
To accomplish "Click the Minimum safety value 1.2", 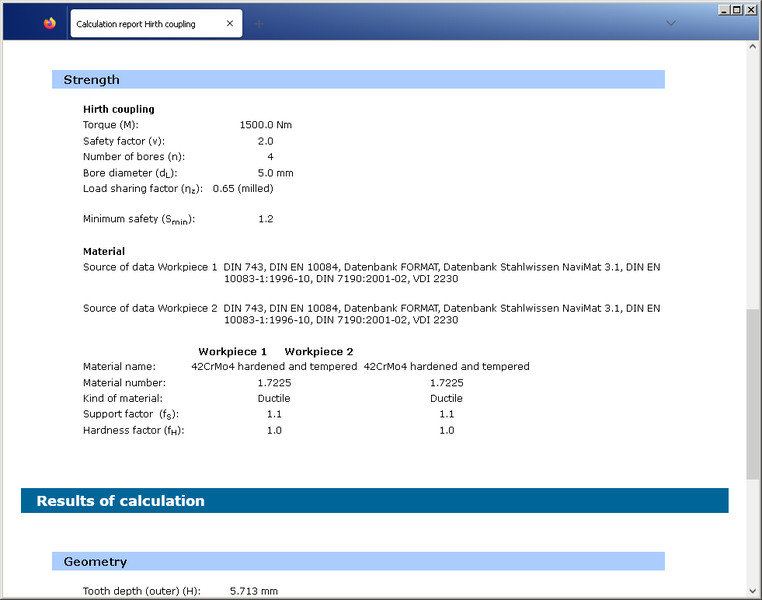I will click(265, 219).
